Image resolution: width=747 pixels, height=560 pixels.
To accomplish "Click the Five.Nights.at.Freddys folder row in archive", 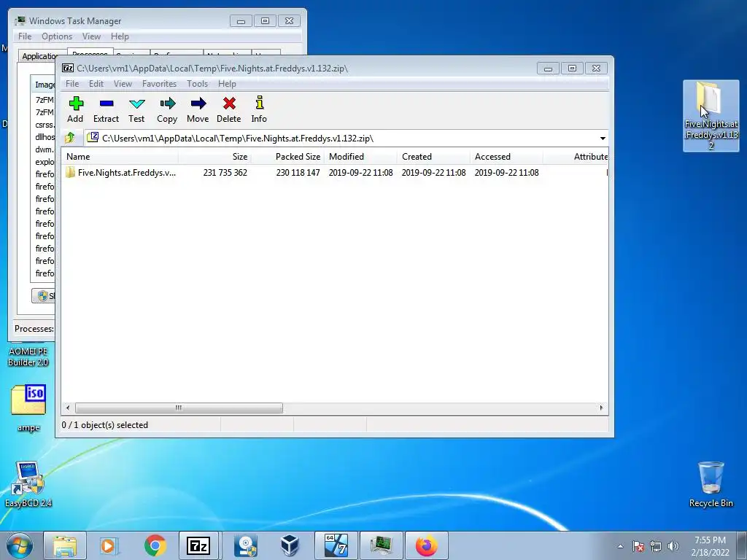I will click(334, 172).
